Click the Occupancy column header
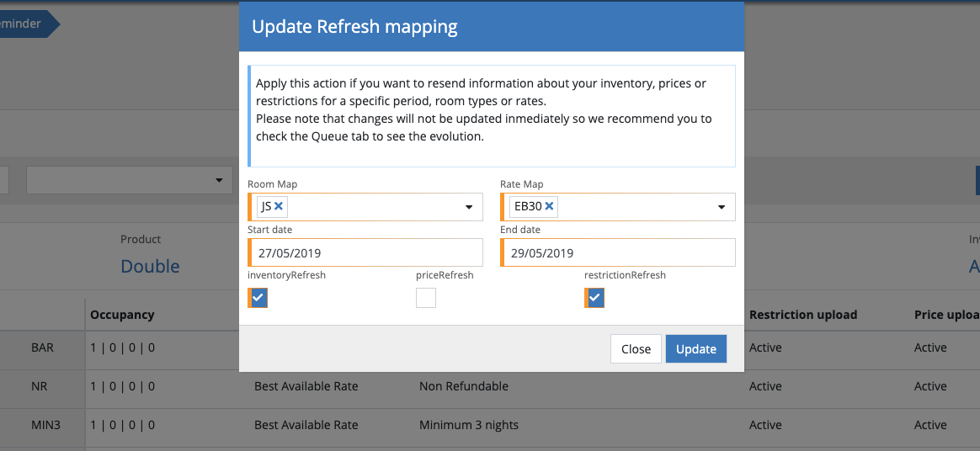 122,315
